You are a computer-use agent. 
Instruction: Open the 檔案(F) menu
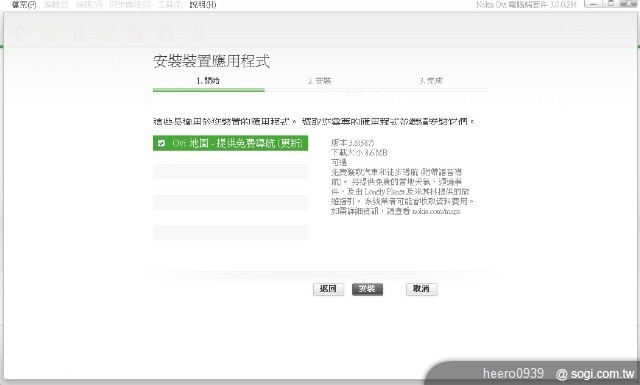(x=24, y=5)
